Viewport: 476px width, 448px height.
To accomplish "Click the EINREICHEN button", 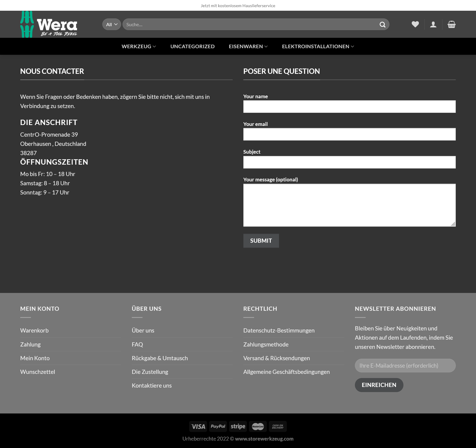I will point(379,385).
